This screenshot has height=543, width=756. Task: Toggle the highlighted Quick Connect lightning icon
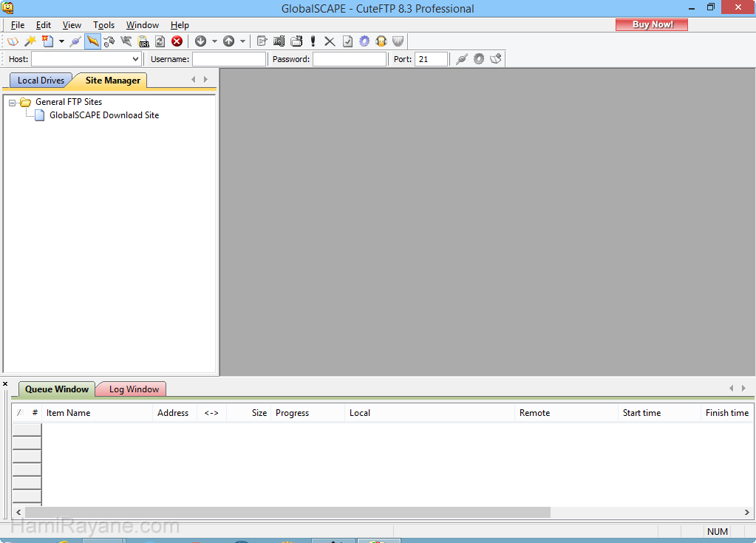coord(92,41)
